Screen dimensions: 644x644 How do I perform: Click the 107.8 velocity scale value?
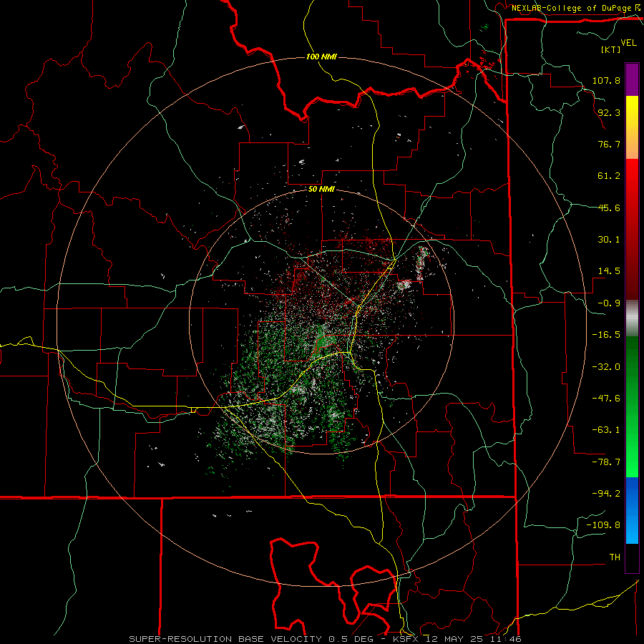click(606, 80)
